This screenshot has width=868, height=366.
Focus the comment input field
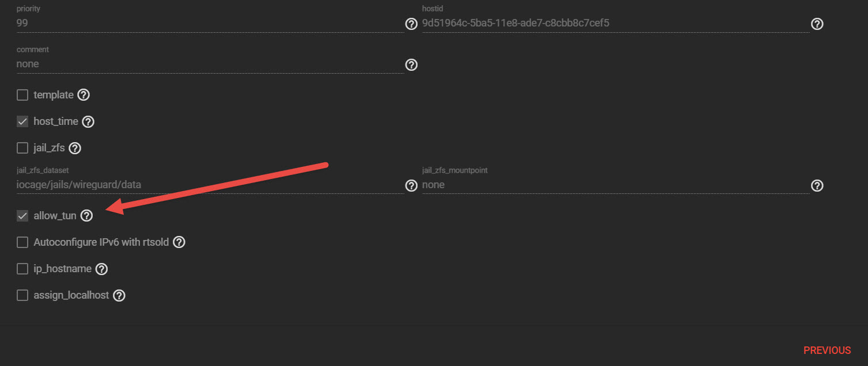tap(210, 64)
